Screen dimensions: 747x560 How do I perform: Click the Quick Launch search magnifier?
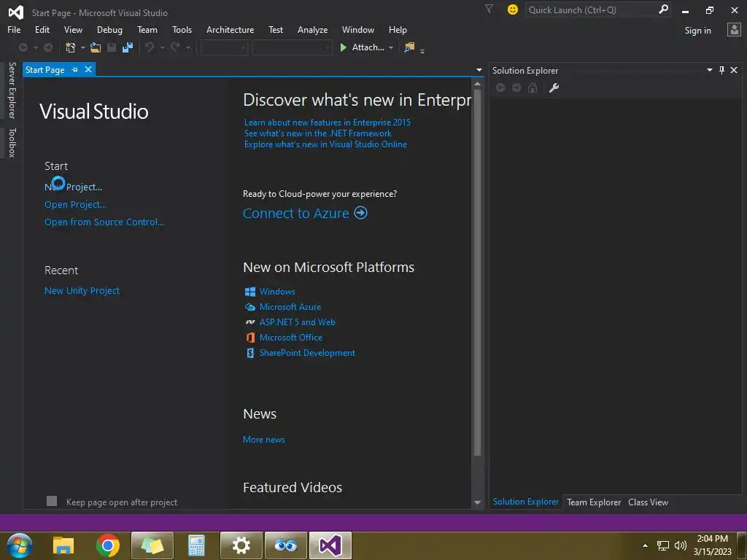pos(663,9)
